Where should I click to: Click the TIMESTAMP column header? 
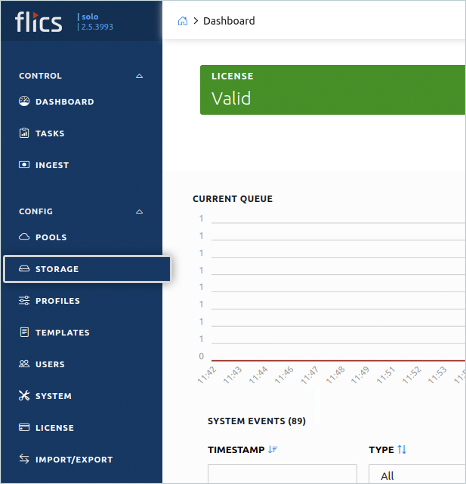[236, 450]
